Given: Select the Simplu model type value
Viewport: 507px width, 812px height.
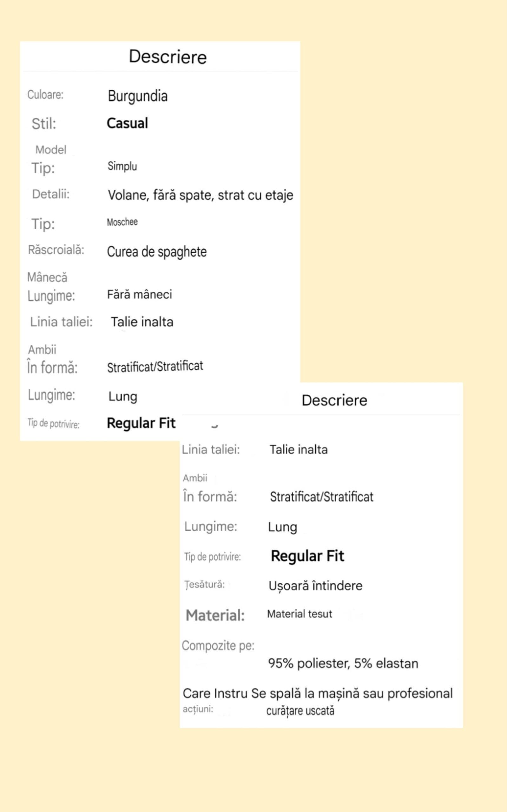Looking at the screenshot, I should [122, 166].
